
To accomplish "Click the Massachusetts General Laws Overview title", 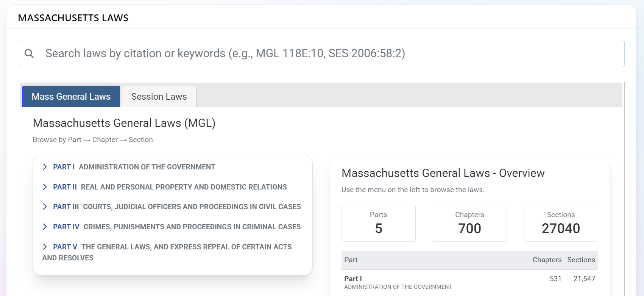I will click(443, 173).
